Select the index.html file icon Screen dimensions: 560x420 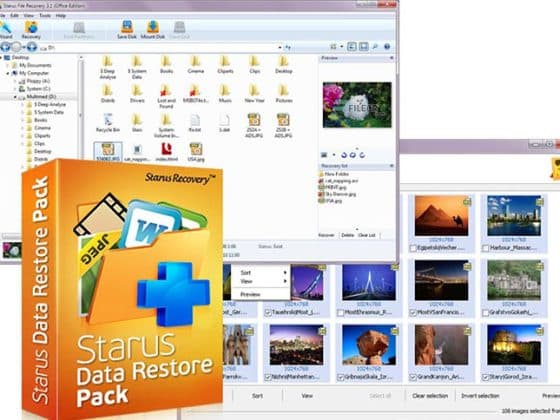[166, 152]
